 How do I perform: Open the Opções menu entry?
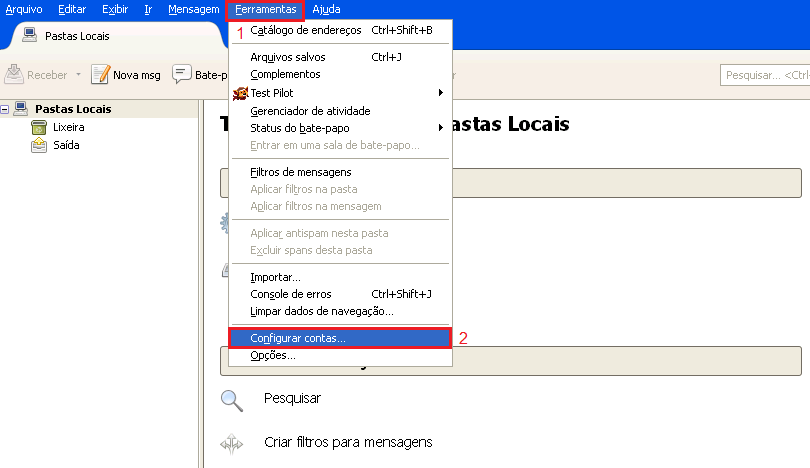(x=272, y=355)
